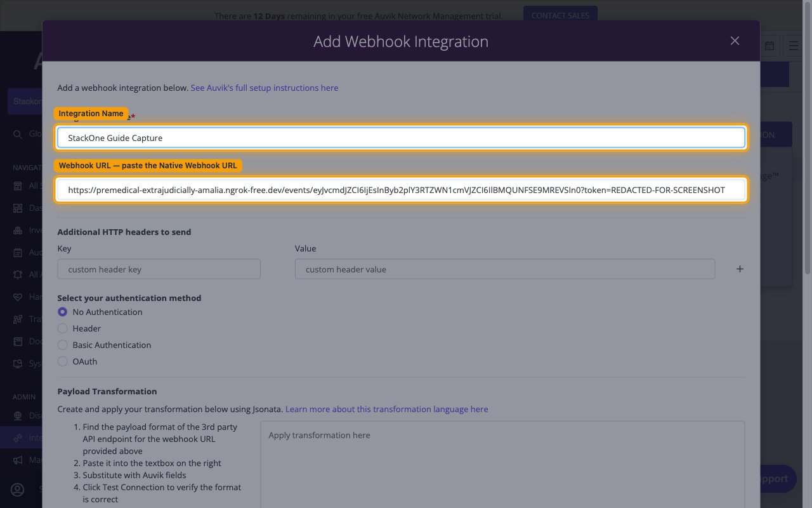Screen dimensions: 812x508
Task: Open the hamburger menu icon at top right
Action: (x=794, y=46)
